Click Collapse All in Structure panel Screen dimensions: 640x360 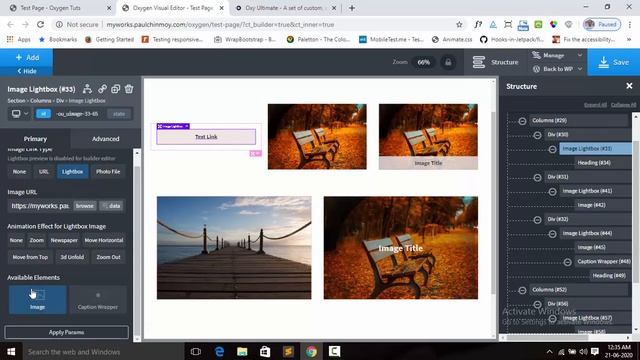click(623, 105)
